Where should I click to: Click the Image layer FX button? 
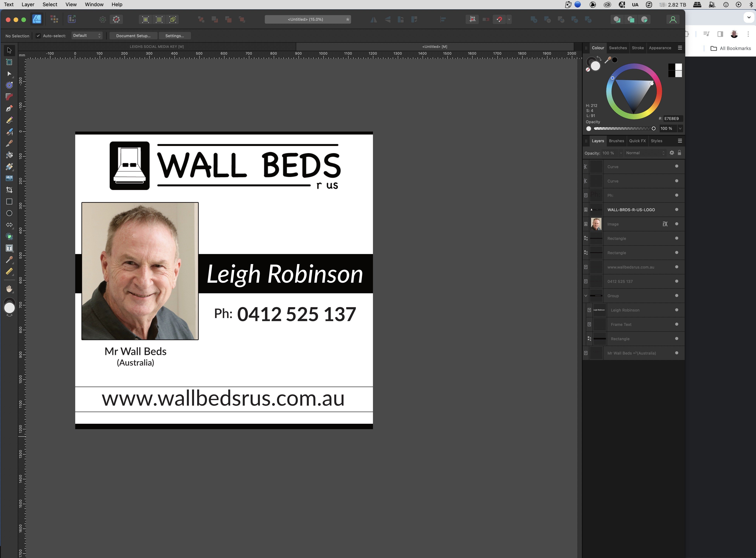[x=665, y=224]
